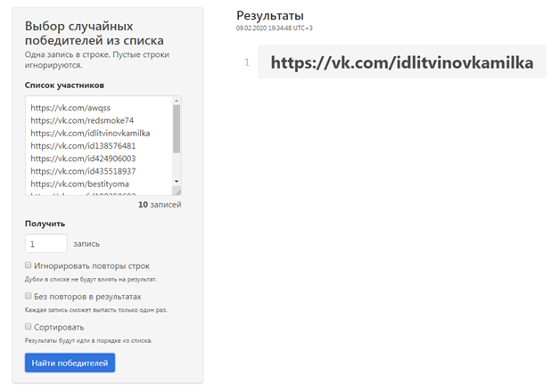The image size is (560, 392).
Task: Click the Выбор случайных победителей из списка title
Action: [x=95, y=33]
